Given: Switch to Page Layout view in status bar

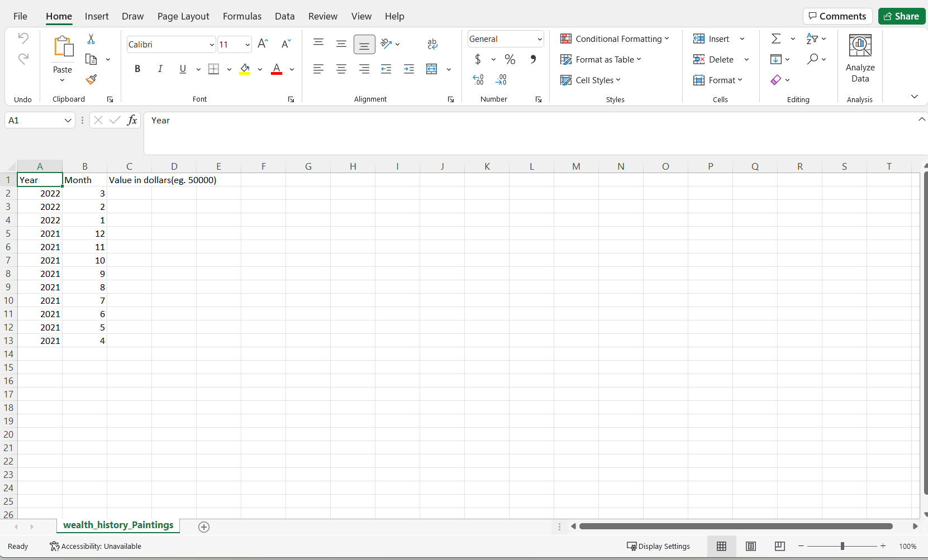Looking at the screenshot, I should [751, 546].
